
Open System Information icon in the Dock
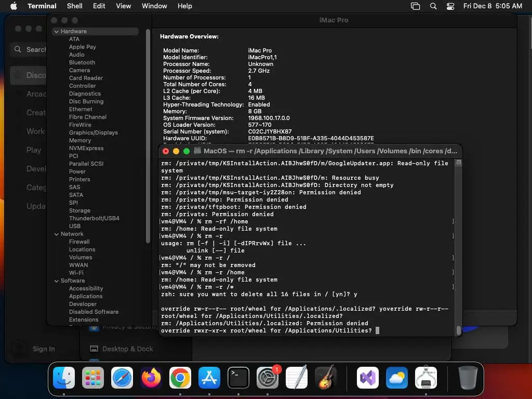coord(426,378)
